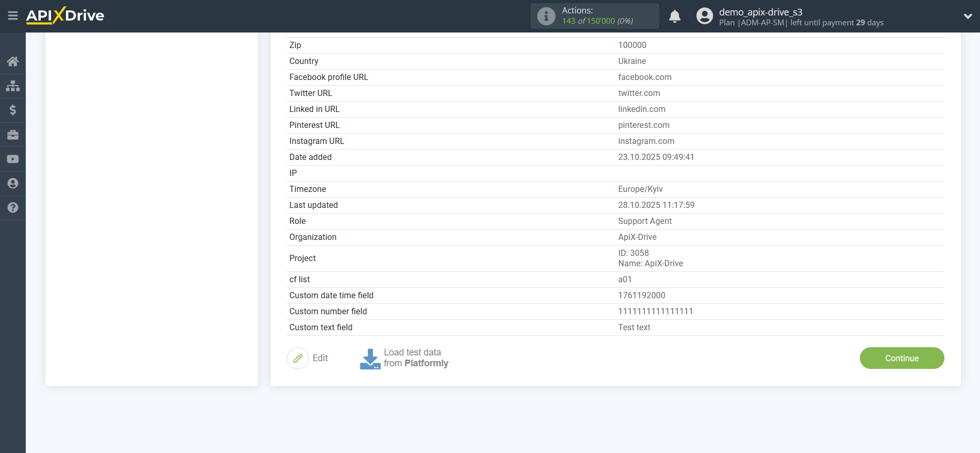The width and height of the screenshot is (980, 453).
Task: Click the Plan ADM-AP-SM payment text
Action: (801, 23)
